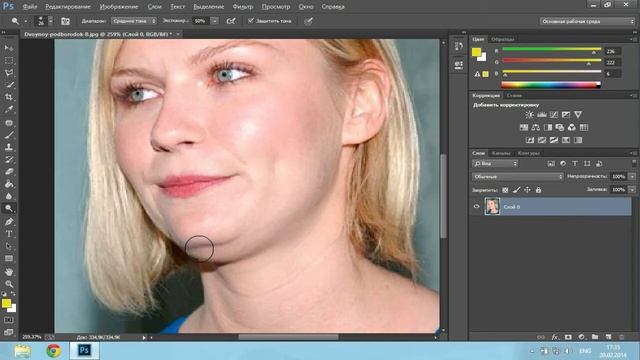Toggle lock image pixels brush icon

pos(516,190)
